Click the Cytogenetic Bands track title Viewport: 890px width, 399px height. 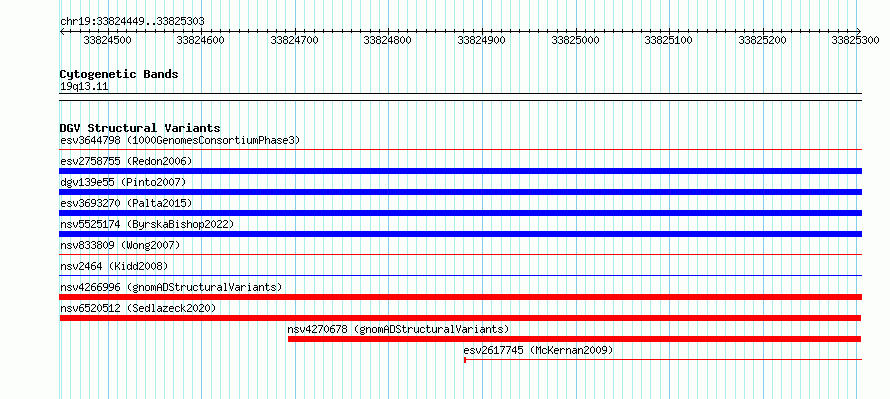pos(119,74)
